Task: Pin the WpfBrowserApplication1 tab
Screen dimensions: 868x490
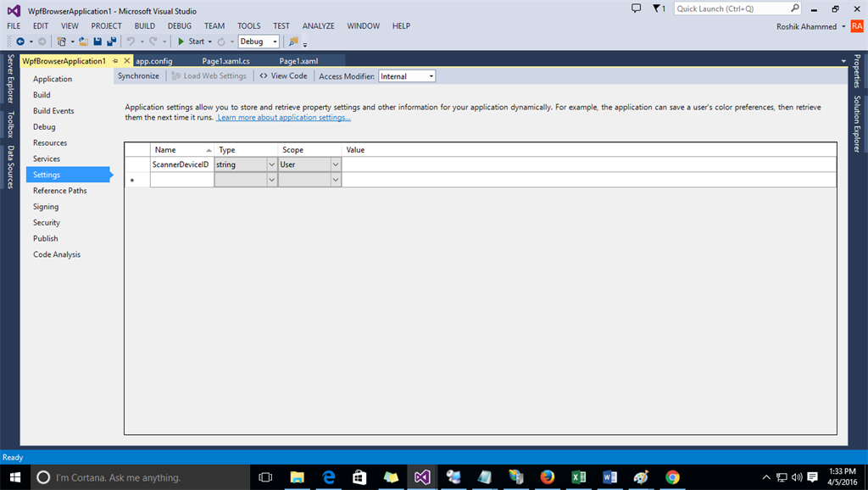Action: [115, 61]
